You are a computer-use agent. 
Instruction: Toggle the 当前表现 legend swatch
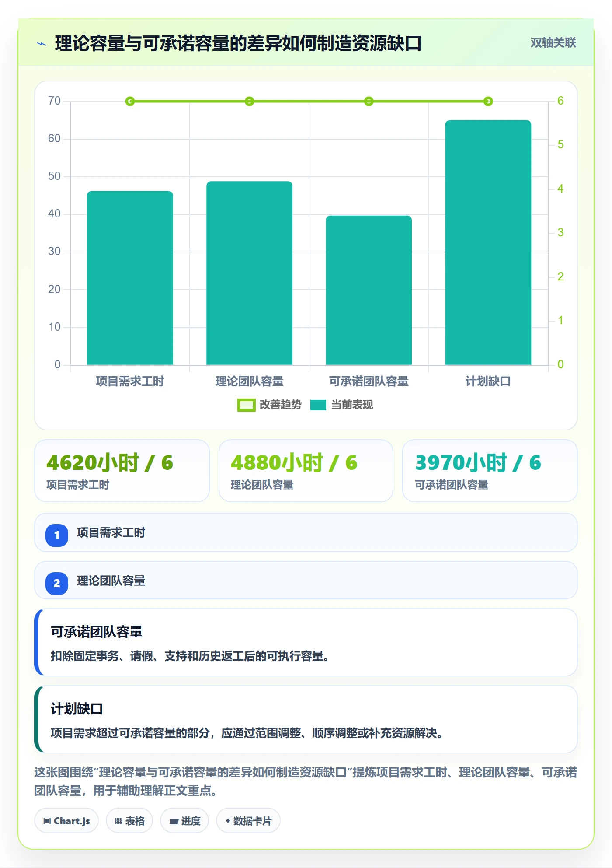tap(318, 405)
